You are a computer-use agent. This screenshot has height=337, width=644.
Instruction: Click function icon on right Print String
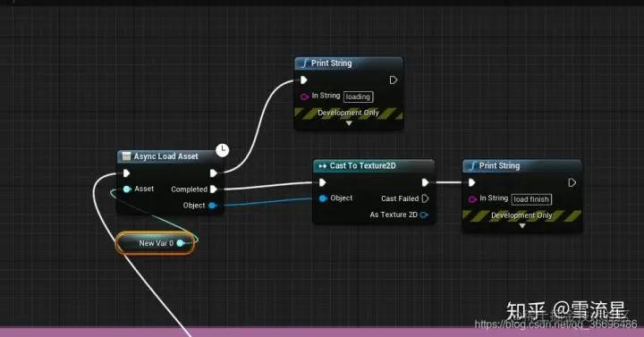point(472,166)
